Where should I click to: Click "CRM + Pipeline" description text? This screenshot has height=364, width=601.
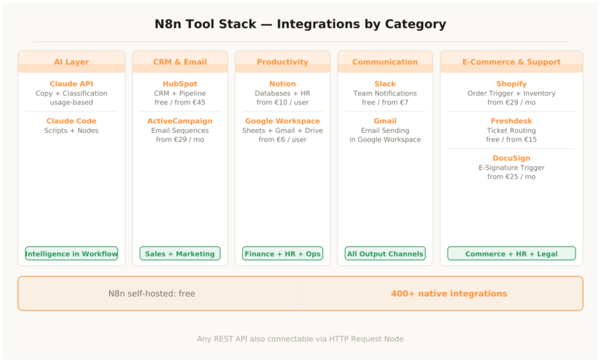click(180, 93)
